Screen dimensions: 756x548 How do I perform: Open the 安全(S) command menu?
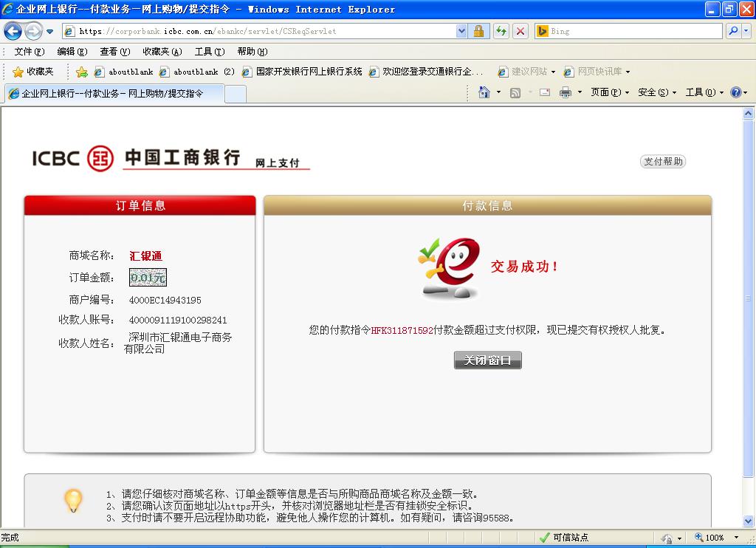pos(657,92)
